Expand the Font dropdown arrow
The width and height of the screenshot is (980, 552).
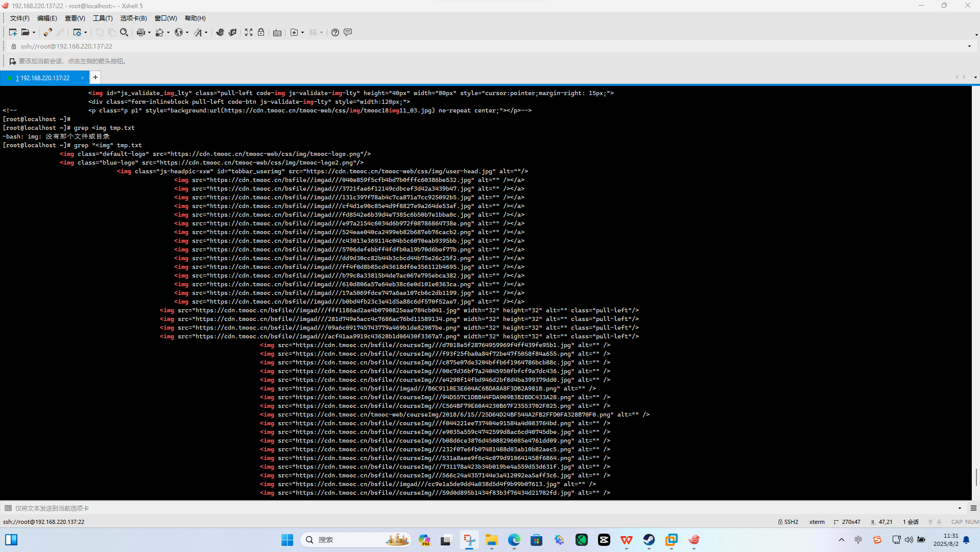coord(206,33)
